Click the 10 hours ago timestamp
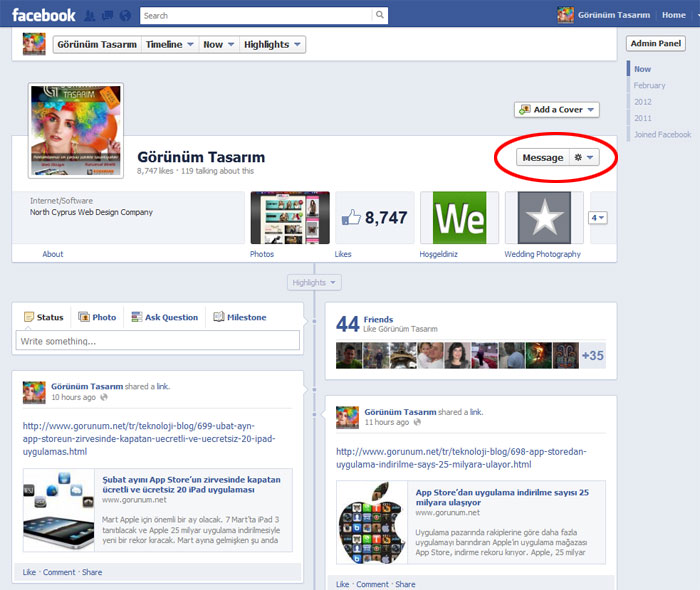The width and height of the screenshot is (700, 590). (73, 397)
